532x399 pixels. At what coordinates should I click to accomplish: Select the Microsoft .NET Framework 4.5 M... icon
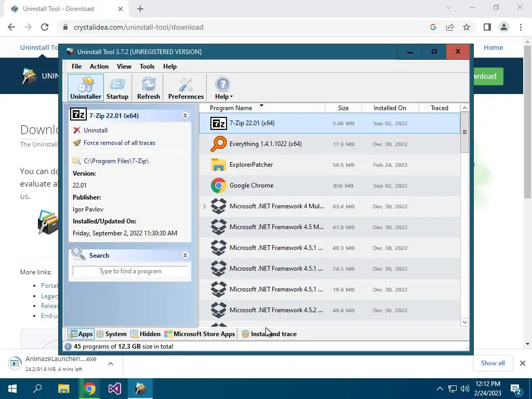coord(219,227)
